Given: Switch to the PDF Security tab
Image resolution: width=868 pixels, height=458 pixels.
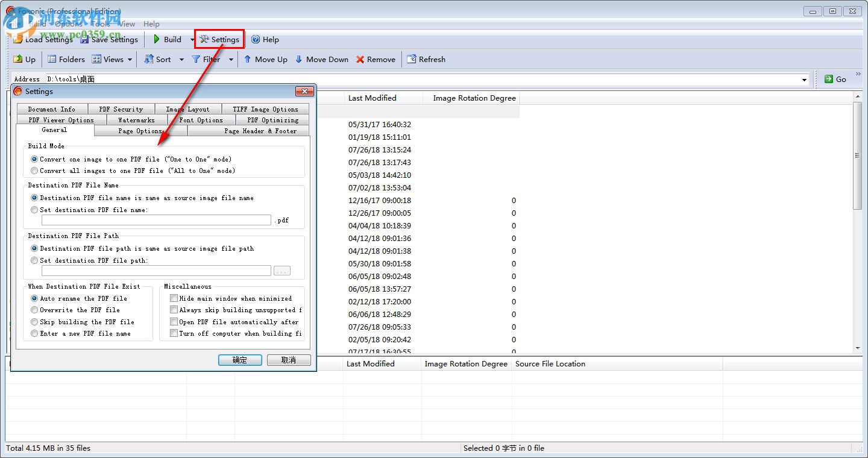Looking at the screenshot, I should (x=121, y=109).
